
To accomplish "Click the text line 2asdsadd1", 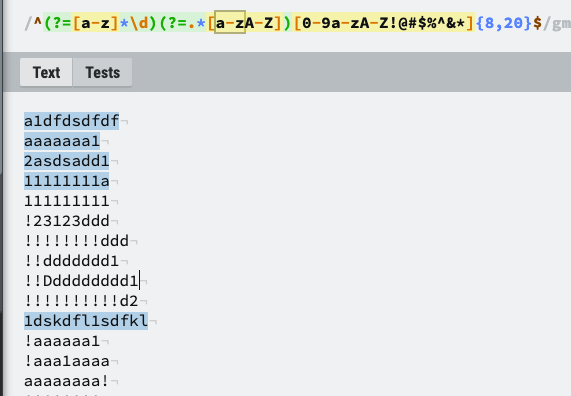I will [x=67, y=161].
